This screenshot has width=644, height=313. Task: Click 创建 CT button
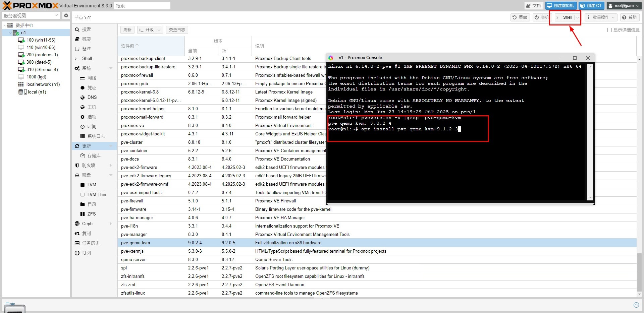(591, 5)
